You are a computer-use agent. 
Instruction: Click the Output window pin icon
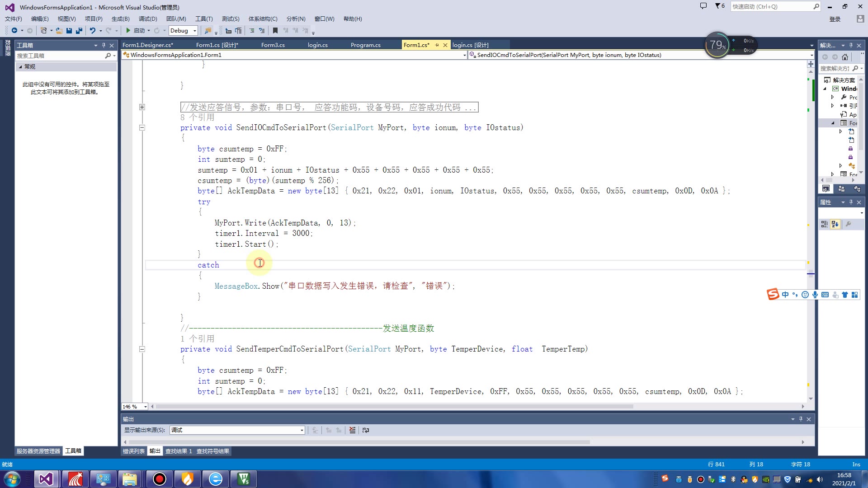click(x=801, y=418)
